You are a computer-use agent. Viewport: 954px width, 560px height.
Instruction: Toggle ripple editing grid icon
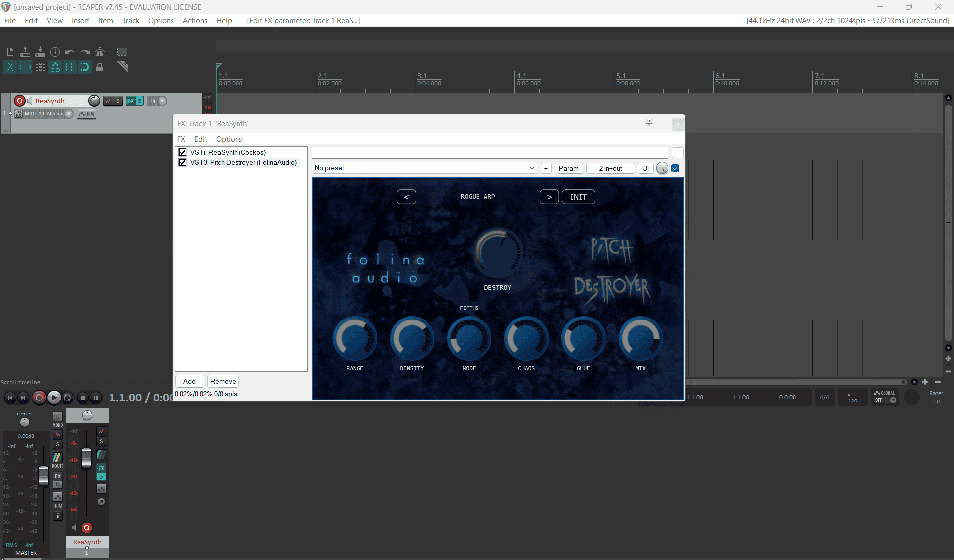pos(40,67)
